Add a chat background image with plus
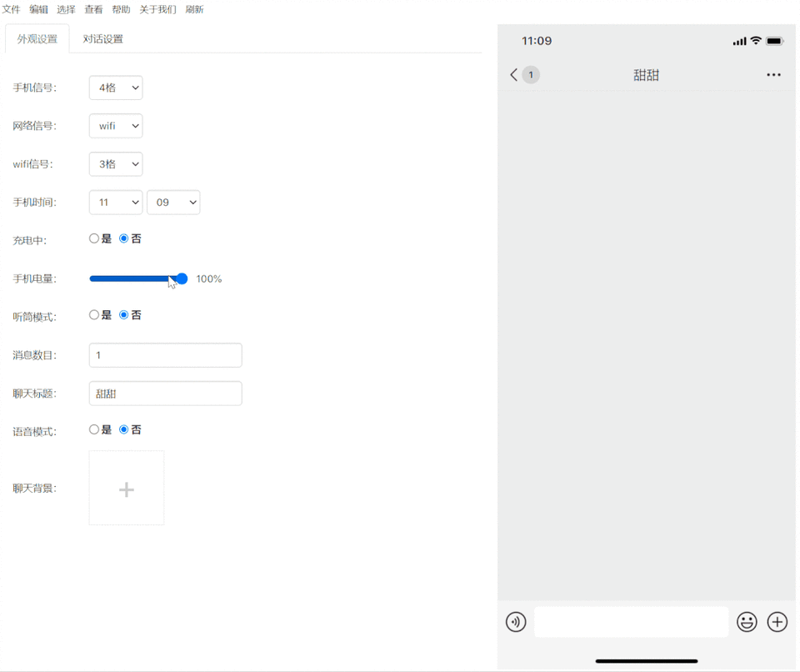Screen dimensions: 800x672 click(127, 489)
